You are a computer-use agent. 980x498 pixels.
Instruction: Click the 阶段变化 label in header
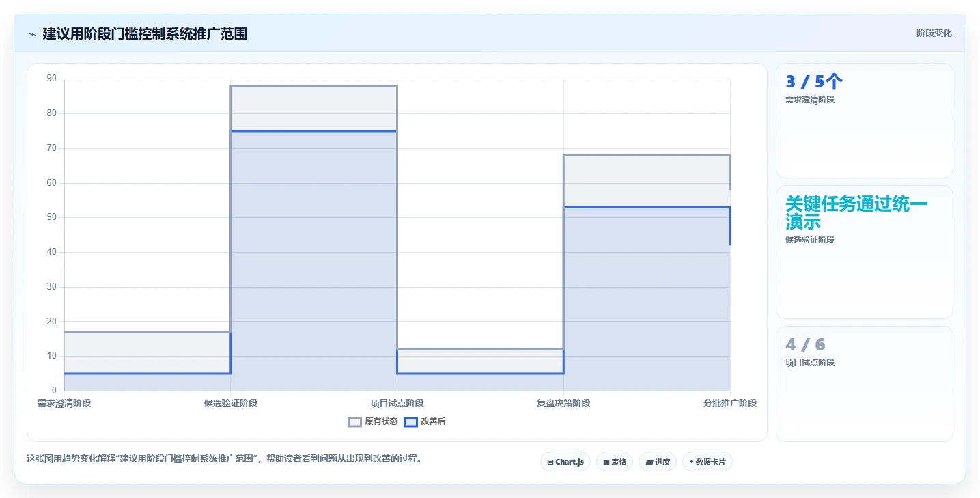[934, 33]
